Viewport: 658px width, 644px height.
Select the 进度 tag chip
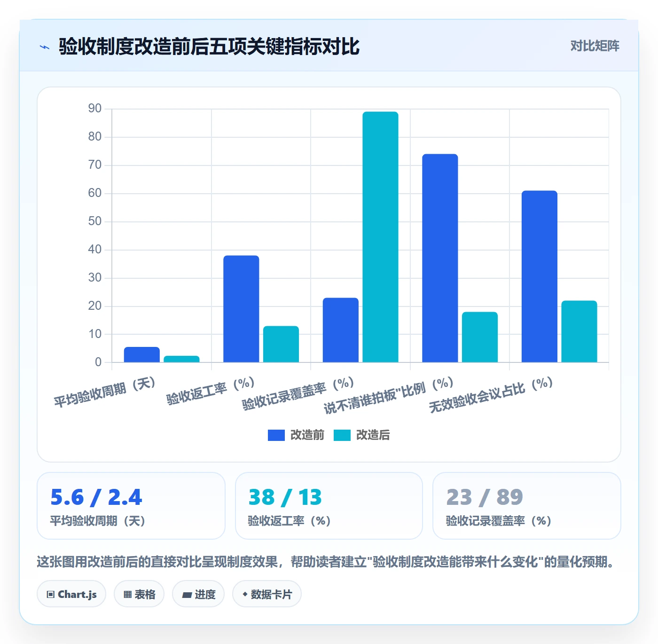pos(198,594)
